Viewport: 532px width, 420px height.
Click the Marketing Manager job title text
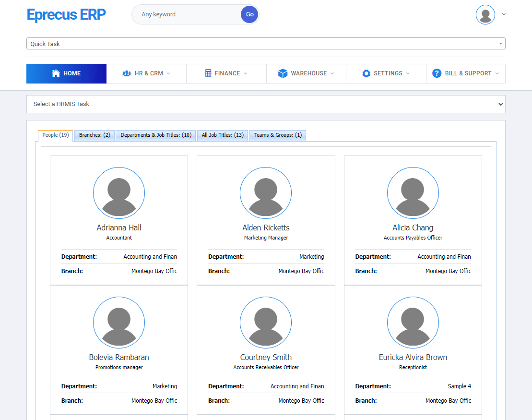(x=266, y=238)
